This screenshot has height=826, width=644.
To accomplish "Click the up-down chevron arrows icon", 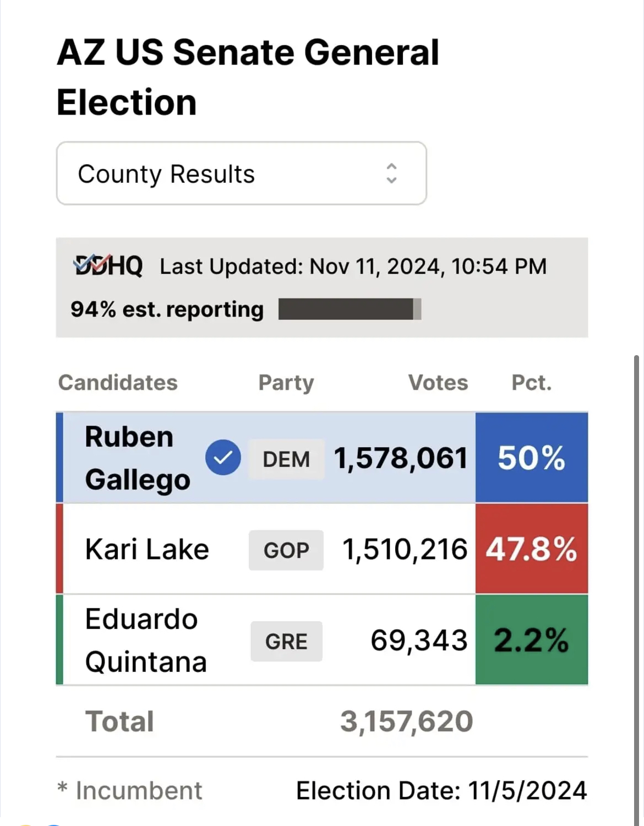I will pyautogui.click(x=391, y=173).
